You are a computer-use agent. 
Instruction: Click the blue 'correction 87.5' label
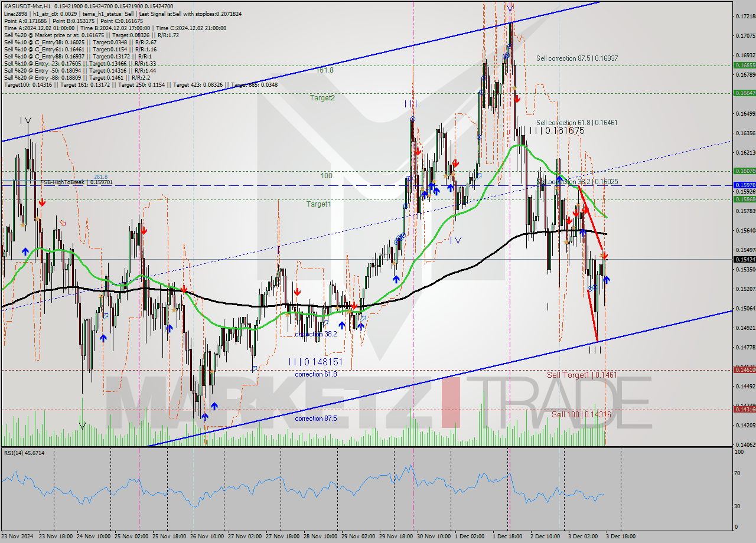click(x=316, y=418)
